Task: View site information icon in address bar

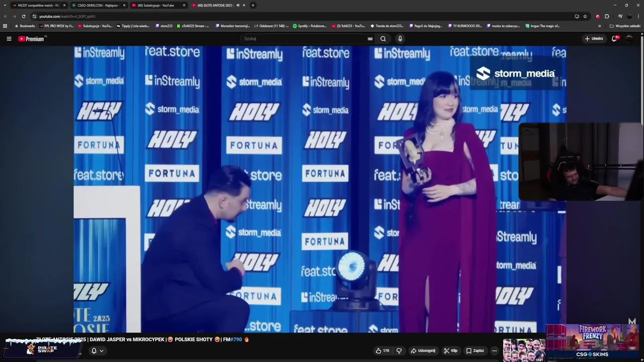Action: 34,16
